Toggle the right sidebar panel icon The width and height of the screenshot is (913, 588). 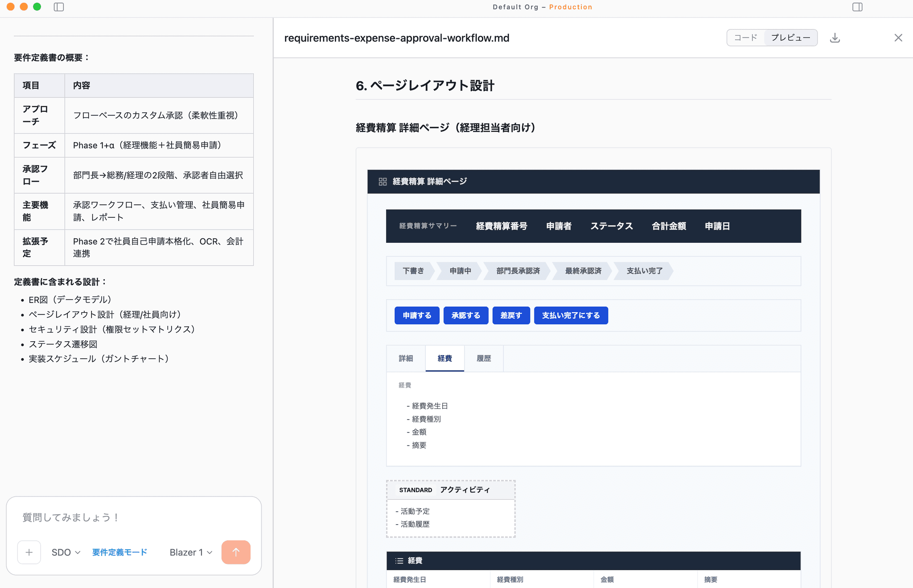(x=857, y=7)
